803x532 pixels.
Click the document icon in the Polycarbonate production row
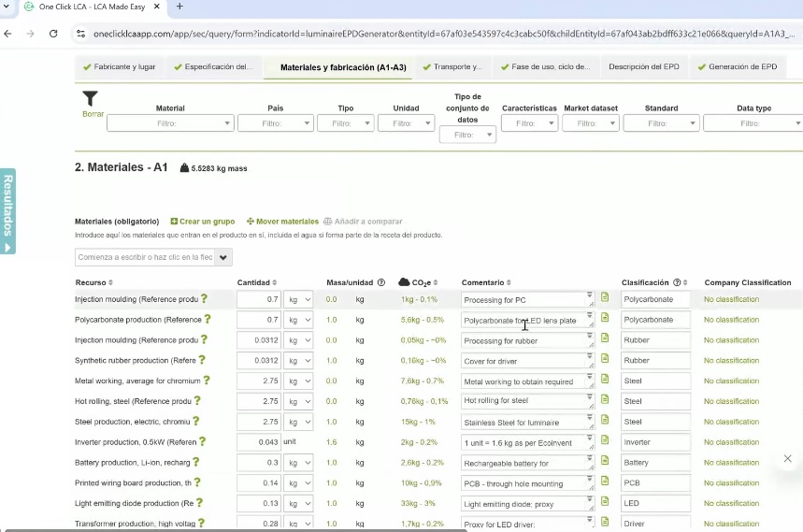coord(605,319)
